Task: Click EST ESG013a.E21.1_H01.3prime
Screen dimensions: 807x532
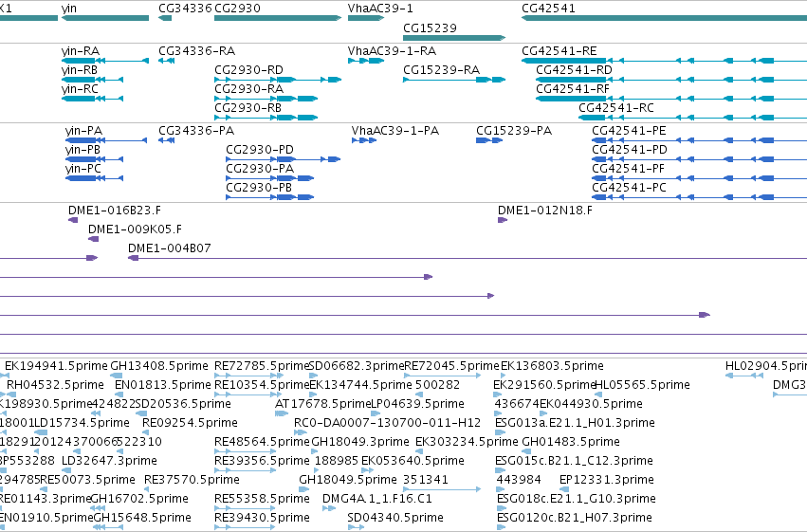Action: click(575, 424)
